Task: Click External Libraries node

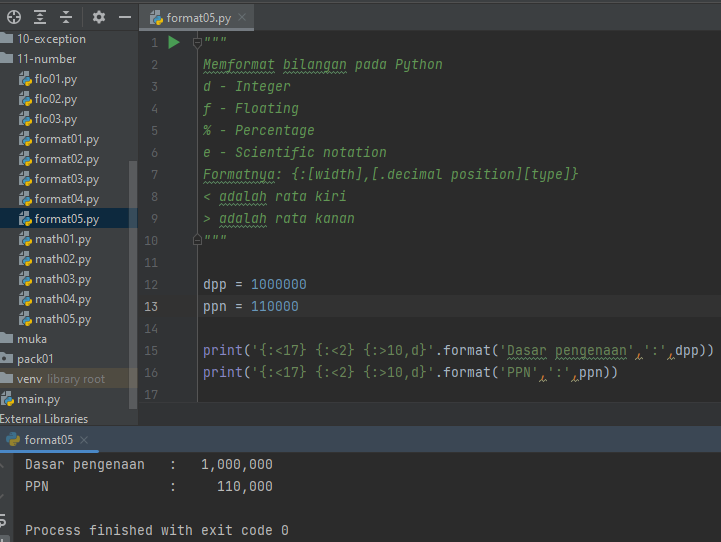Action: click(44, 419)
